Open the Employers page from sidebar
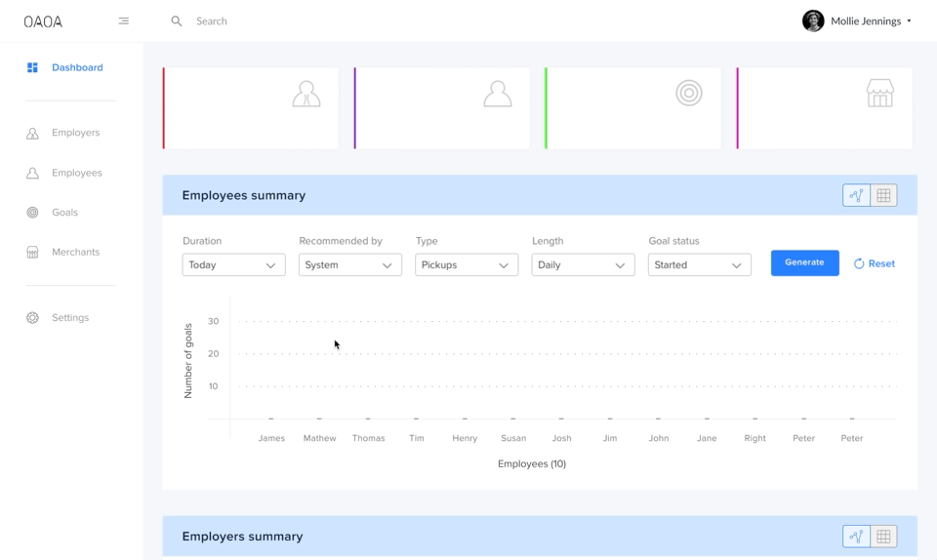Image resolution: width=937 pixels, height=560 pixels. (75, 133)
